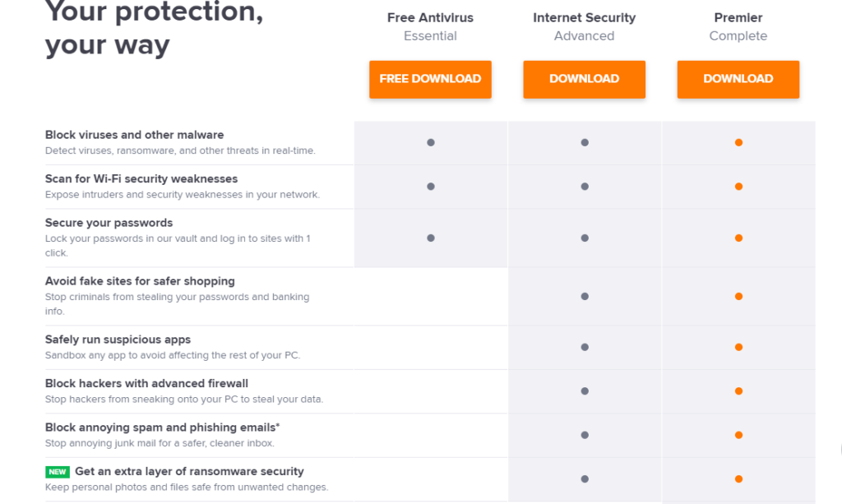This screenshot has height=504, width=842.
Task: Click Premier orange dot for ransomware security
Action: click(x=739, y=479)
